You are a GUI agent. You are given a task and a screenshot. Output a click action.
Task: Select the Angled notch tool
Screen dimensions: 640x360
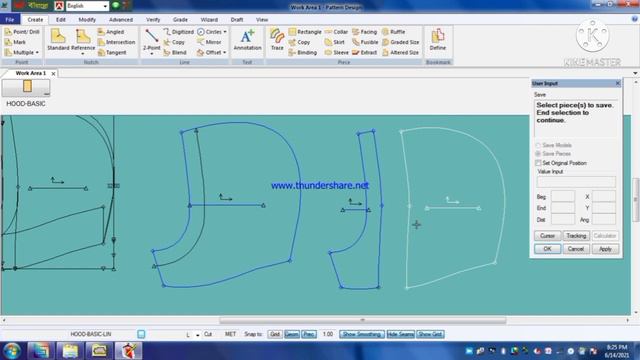tap(111, 32)
